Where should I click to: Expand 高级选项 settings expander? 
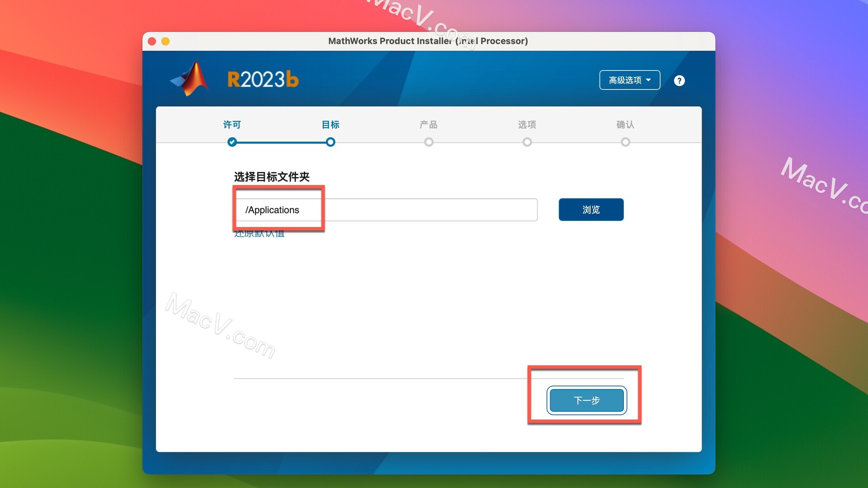[x=630, y=80]
